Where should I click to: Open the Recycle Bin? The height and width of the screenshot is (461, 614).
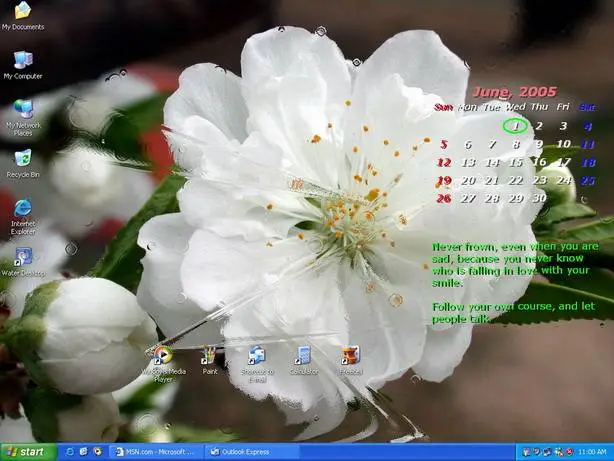pyautogui.click(x=22, y=158)
